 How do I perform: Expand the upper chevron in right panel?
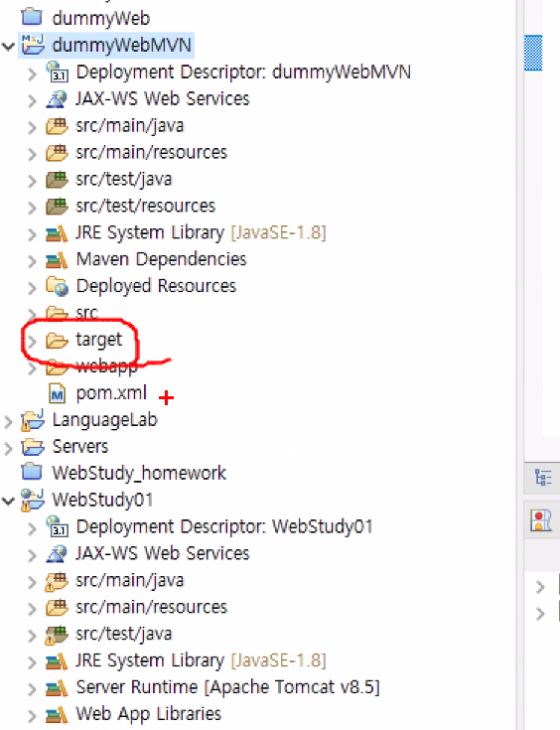[540, 587]
